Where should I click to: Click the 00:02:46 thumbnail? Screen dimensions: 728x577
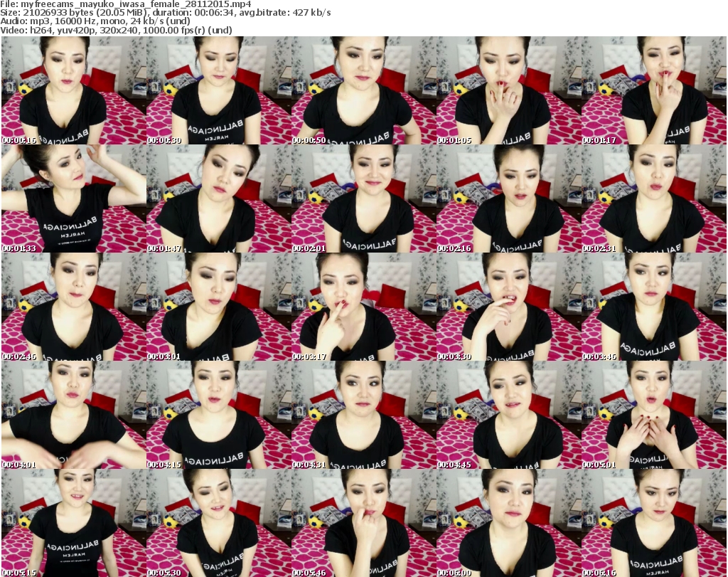(x=74, y=307)
